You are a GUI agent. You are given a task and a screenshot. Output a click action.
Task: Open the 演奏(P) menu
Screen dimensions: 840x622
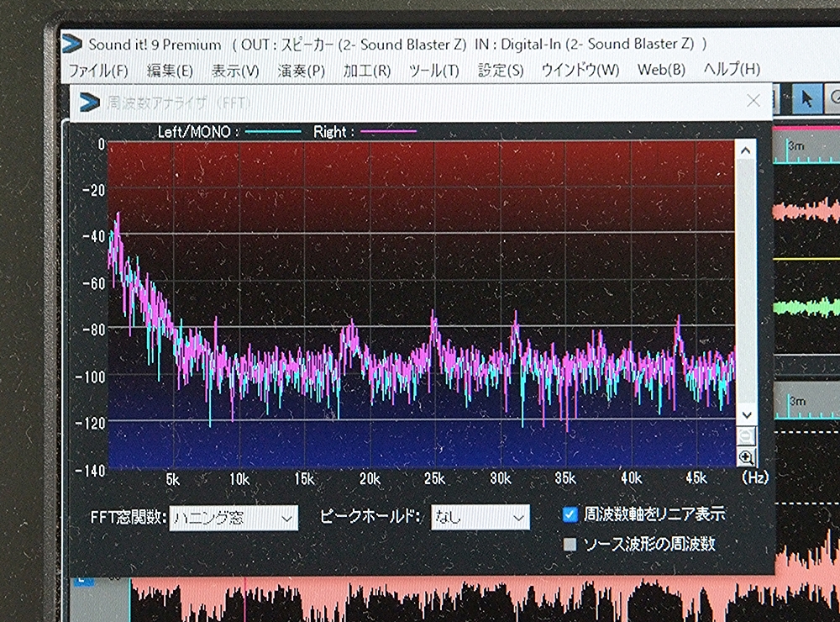point(302,70)
